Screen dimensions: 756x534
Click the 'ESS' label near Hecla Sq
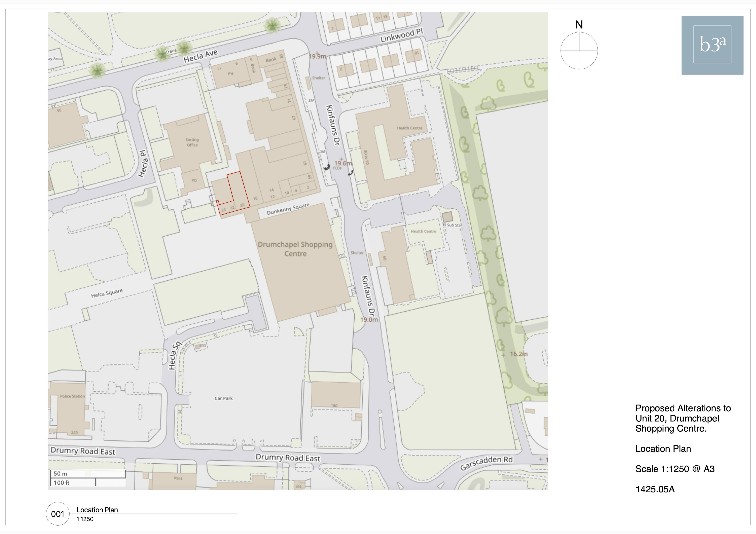pos(203,345)
